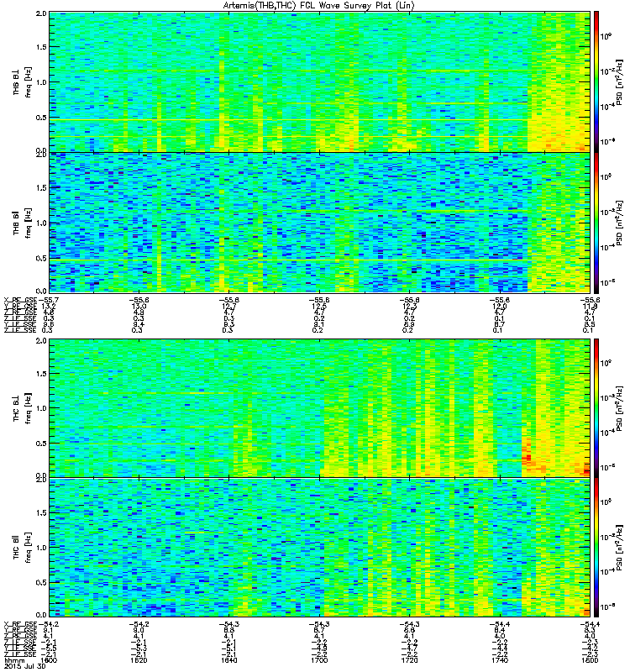Screen dimensions: 630x672
Task: Click the 1620 time label
Action: (139, 660)
